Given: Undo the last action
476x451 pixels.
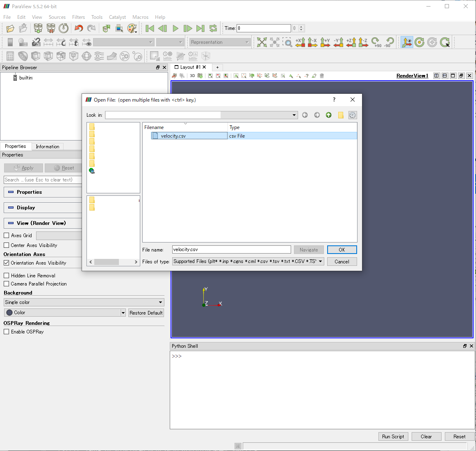Looking at the screenshot, I should pos(79,28).
